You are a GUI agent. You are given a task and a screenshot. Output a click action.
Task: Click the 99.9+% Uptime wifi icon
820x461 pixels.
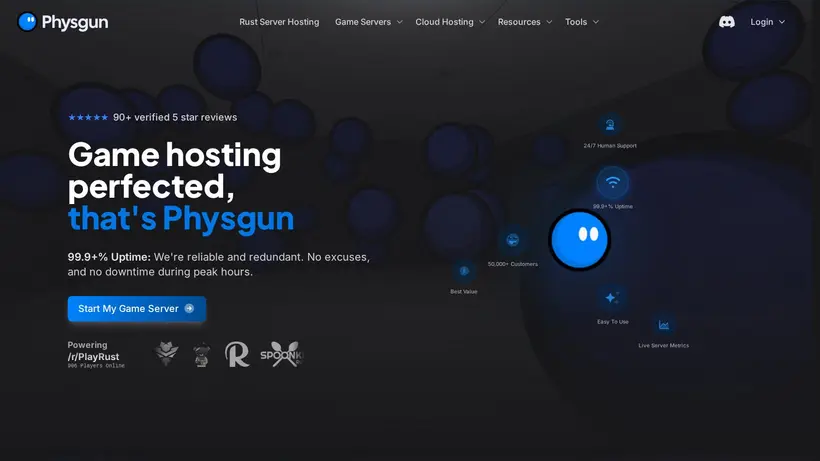click(612, 182)
